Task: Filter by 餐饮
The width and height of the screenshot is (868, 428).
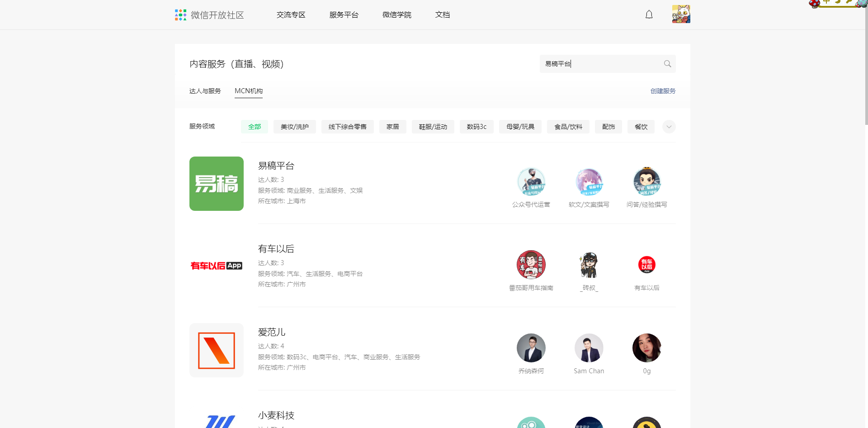Action: 641,127
